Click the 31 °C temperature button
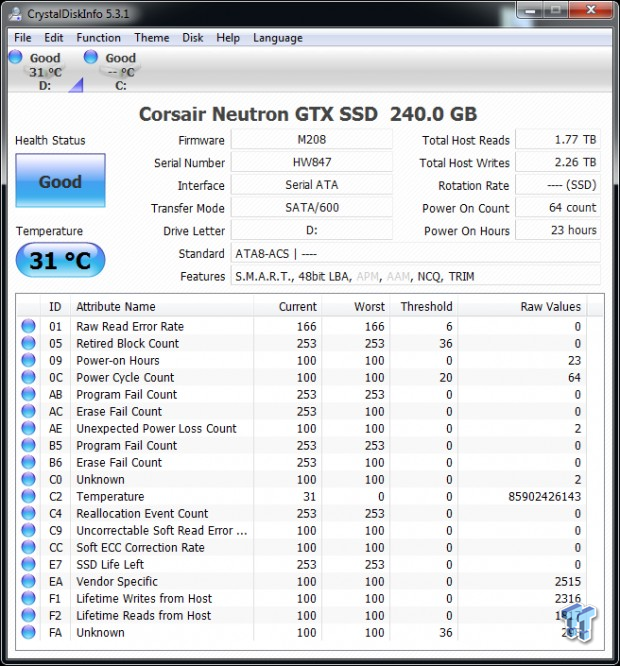The width and height of the screenshot is (620, 666). [60, 260]
